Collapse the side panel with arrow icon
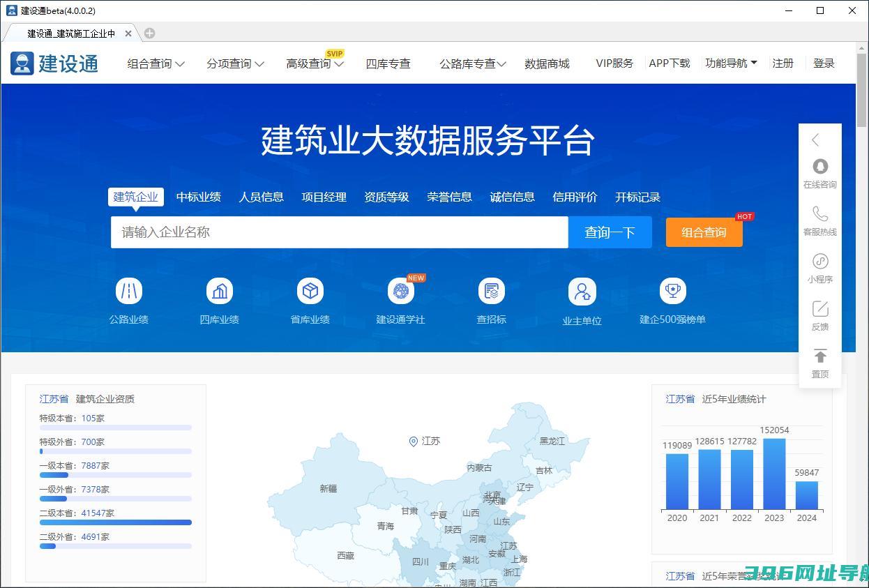 click(815, 140)
